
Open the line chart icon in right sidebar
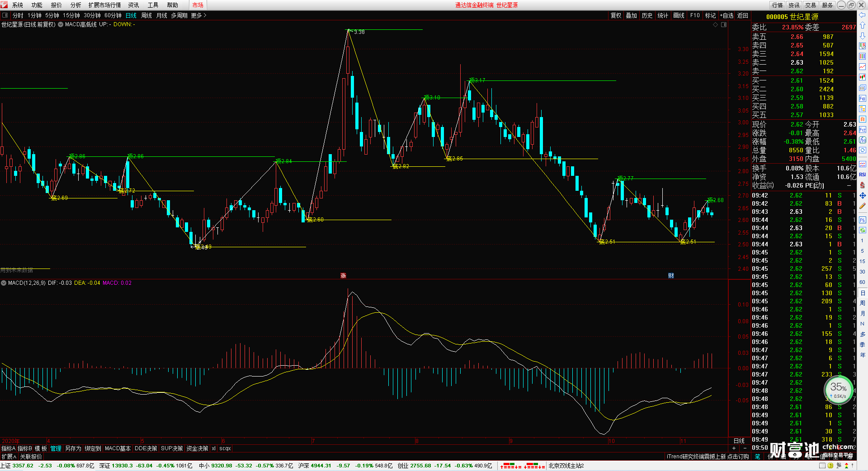862,67
